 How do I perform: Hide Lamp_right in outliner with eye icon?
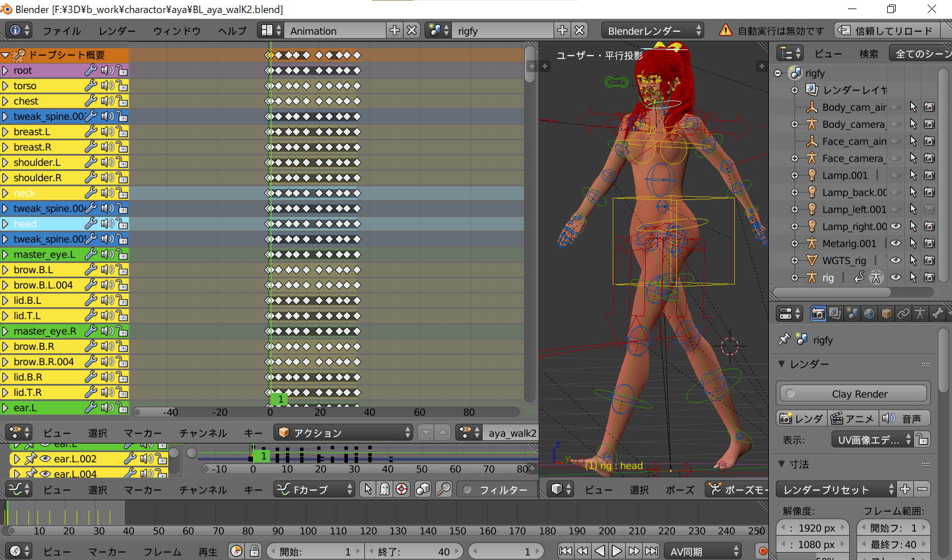coord(896,226)
